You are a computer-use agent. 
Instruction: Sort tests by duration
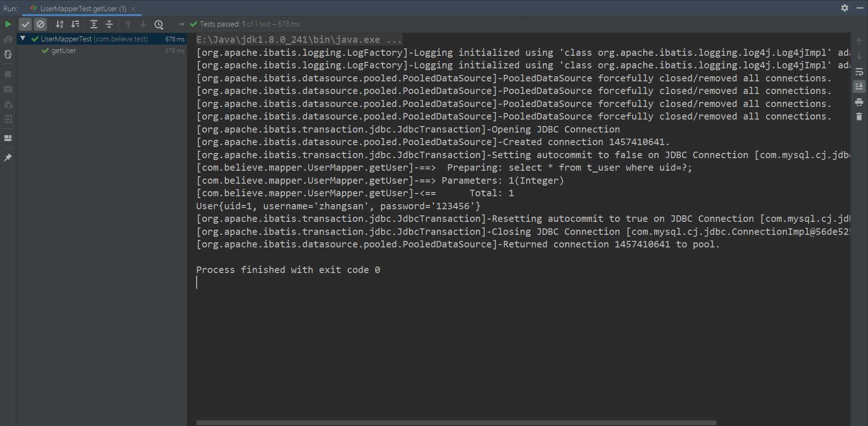[x=75, y=24]
